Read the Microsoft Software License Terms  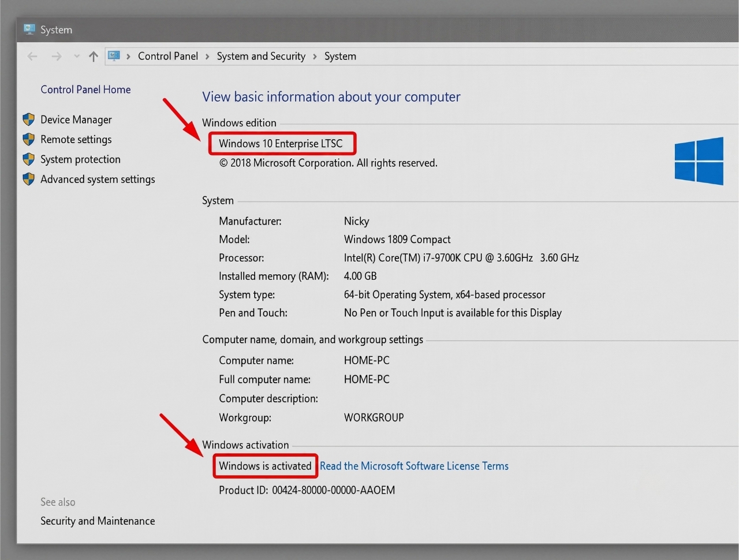click(x=414, y=466)
